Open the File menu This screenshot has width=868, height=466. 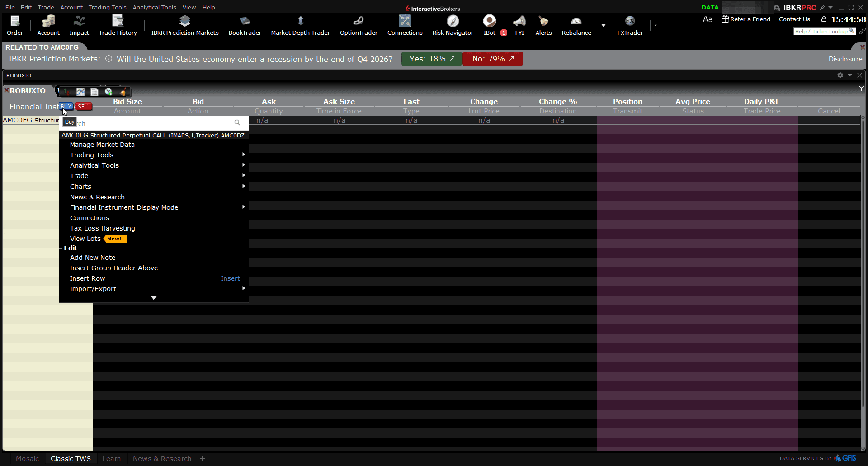[x=10, y=7]
